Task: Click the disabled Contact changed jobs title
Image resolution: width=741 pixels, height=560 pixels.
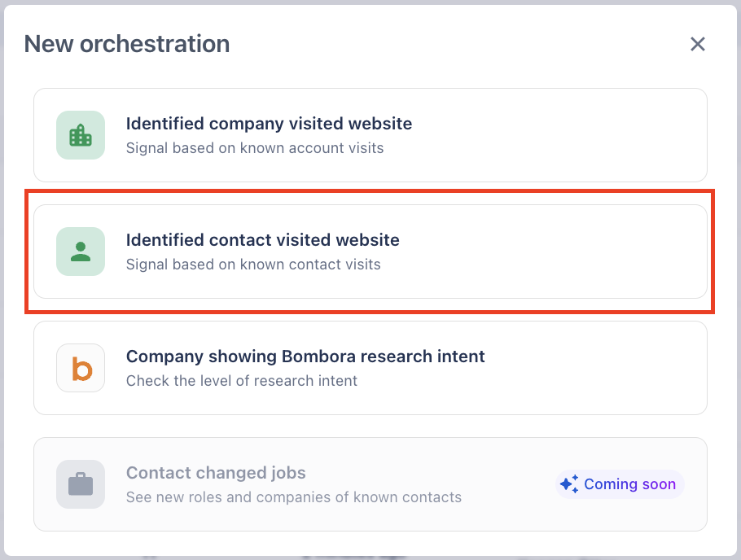Action: coord(216,473)
